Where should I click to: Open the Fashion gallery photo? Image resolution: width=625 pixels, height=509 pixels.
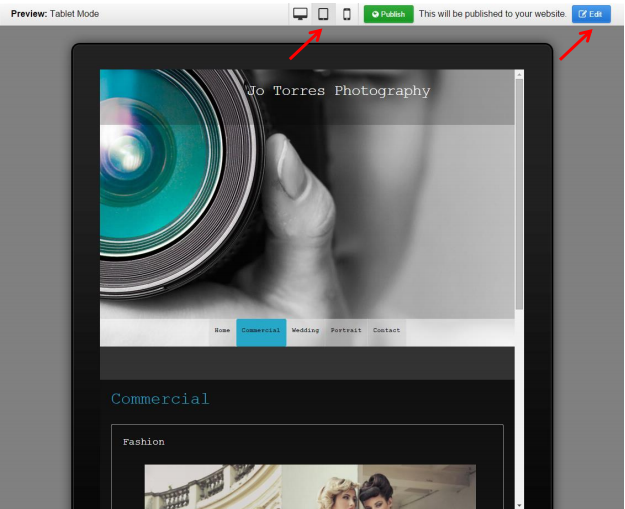click(x=310, y=487)
